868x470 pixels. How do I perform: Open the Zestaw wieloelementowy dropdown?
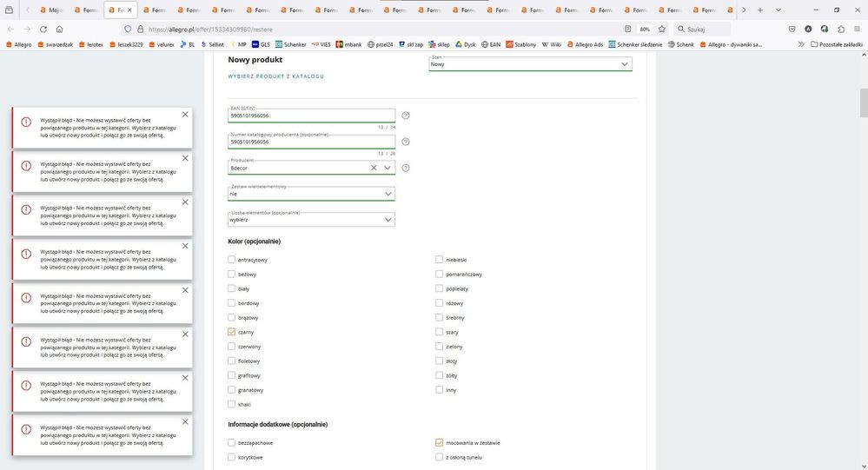(x=311, y=194)
